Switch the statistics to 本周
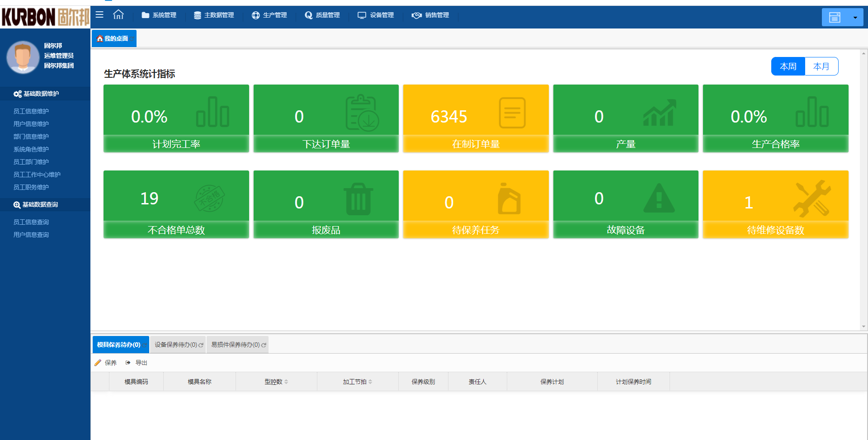868x440 pixels. (788, 66)
